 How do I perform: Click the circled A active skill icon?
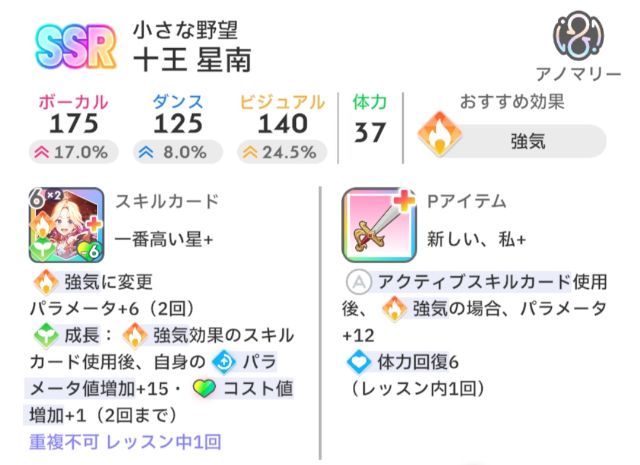pyautogui.click(x=355, y=281)
